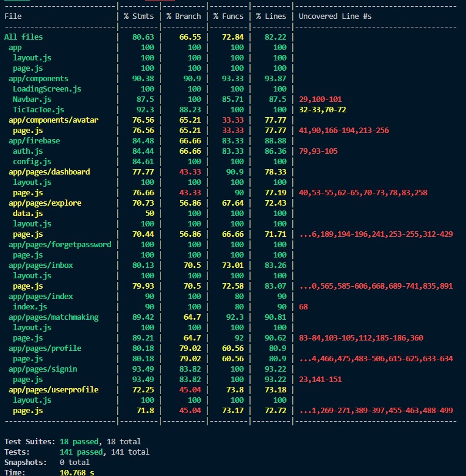Select the auth.js file name

(x=27, y=151)
